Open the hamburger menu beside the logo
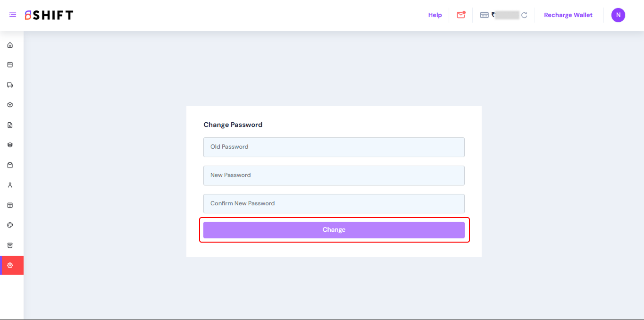 pos(13,15)
